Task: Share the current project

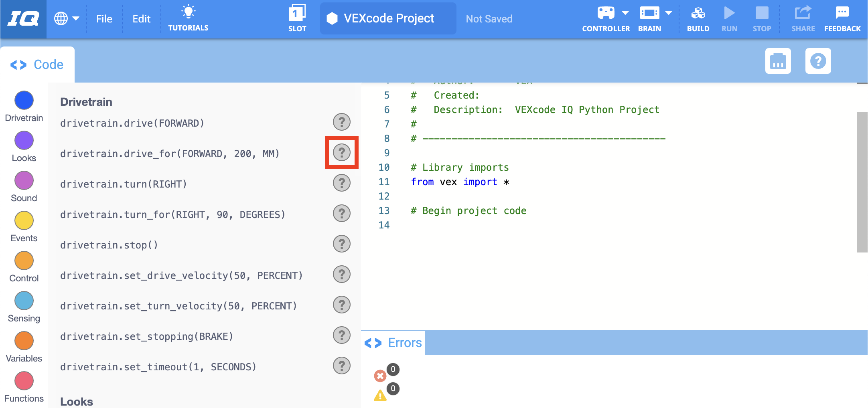Action: point(803,18)
